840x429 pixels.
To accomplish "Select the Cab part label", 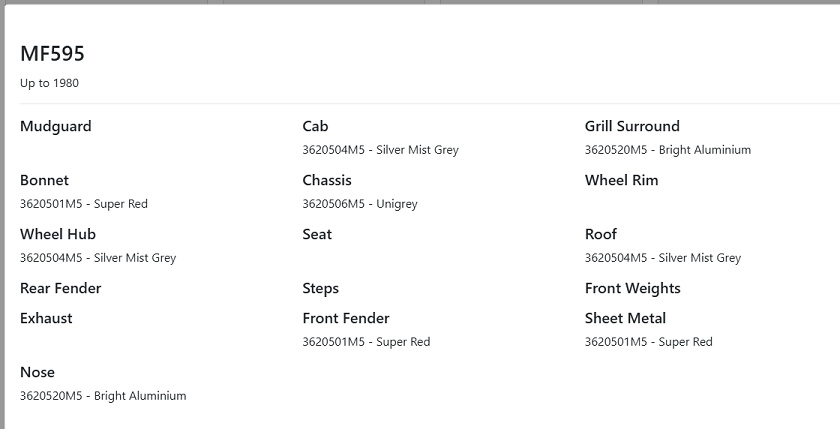I will coord(315,126).
